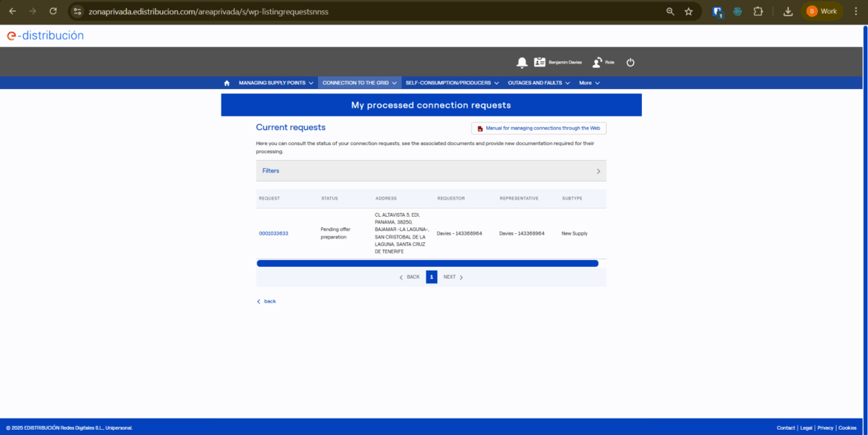Open Managing Supply Points dropdown
The width and height of the screenshot is (868, 435).
pyautogui.click(x=275, y=83)
